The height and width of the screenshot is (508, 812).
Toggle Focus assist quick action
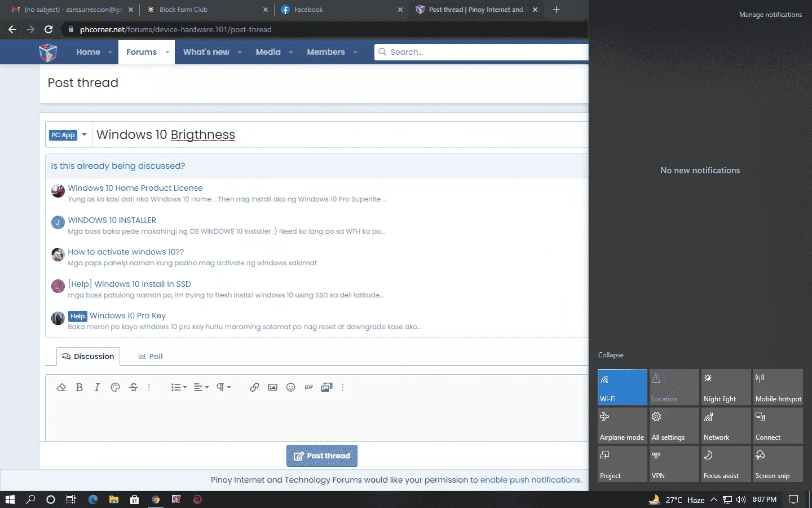coord(726,464)
